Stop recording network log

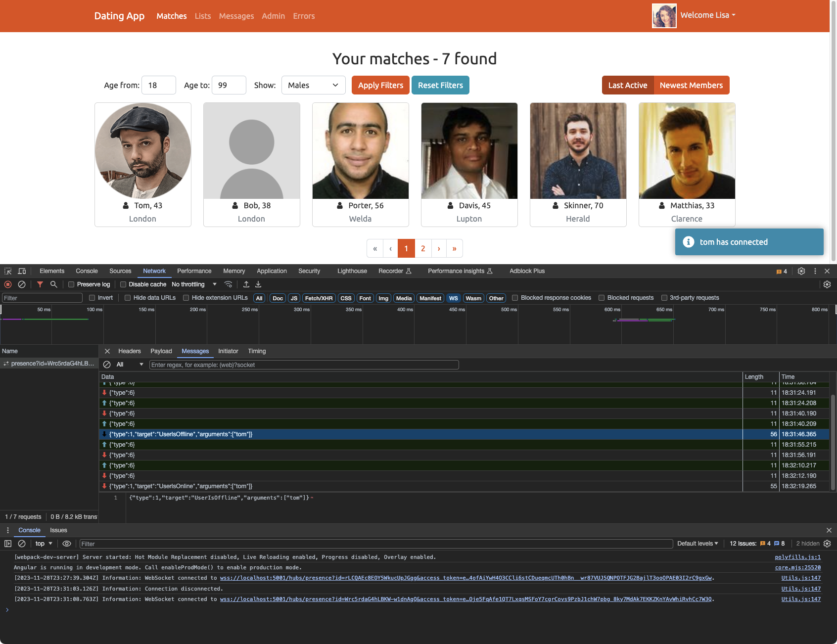point(8,284)
